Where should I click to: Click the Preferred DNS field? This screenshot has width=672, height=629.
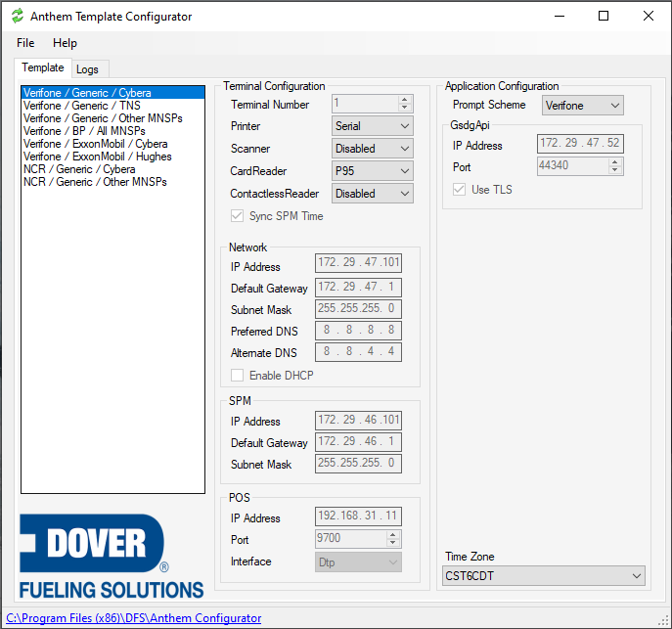358,330
